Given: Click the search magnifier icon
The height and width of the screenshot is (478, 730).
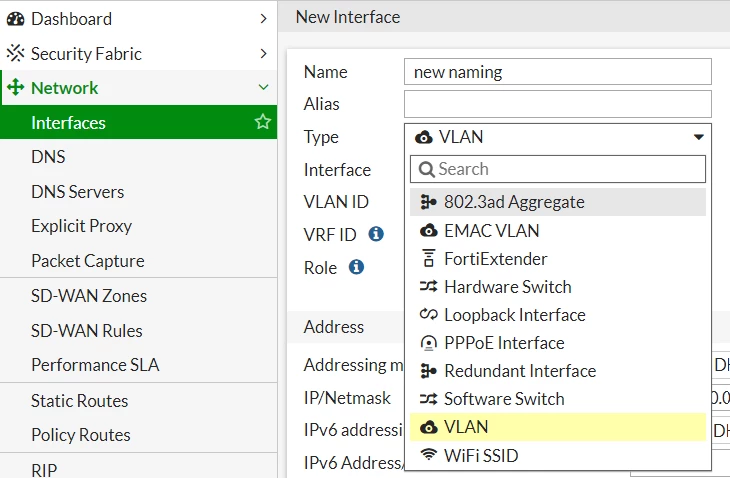Looking at the screenshot, I should [x=426, y=169].
